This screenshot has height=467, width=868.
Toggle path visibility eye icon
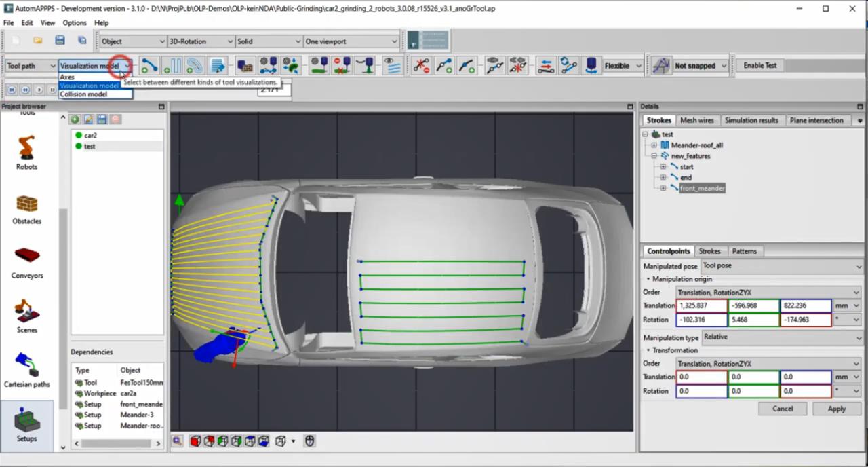click(391, 66)
